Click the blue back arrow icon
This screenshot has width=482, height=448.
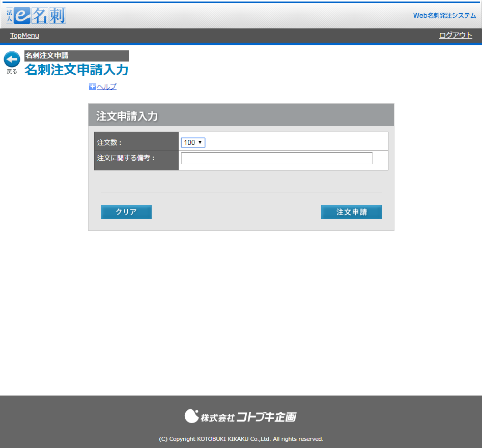(12, 59)
